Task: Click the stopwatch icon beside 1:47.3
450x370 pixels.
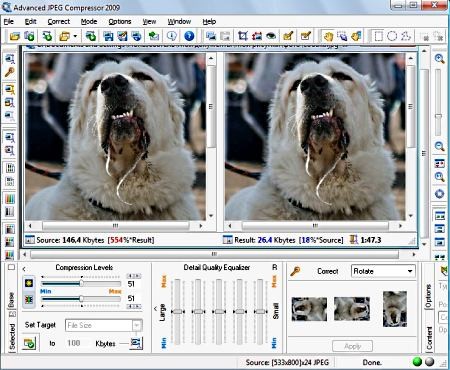Action: click(x=353, y=239)
